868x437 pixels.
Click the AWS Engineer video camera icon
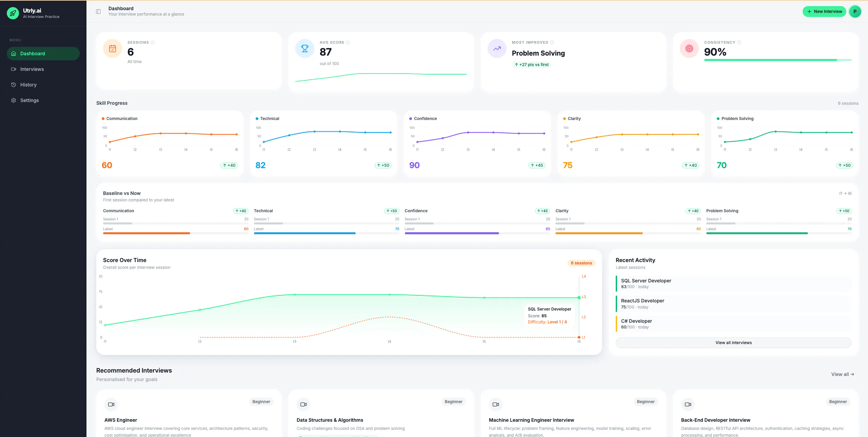111,404
